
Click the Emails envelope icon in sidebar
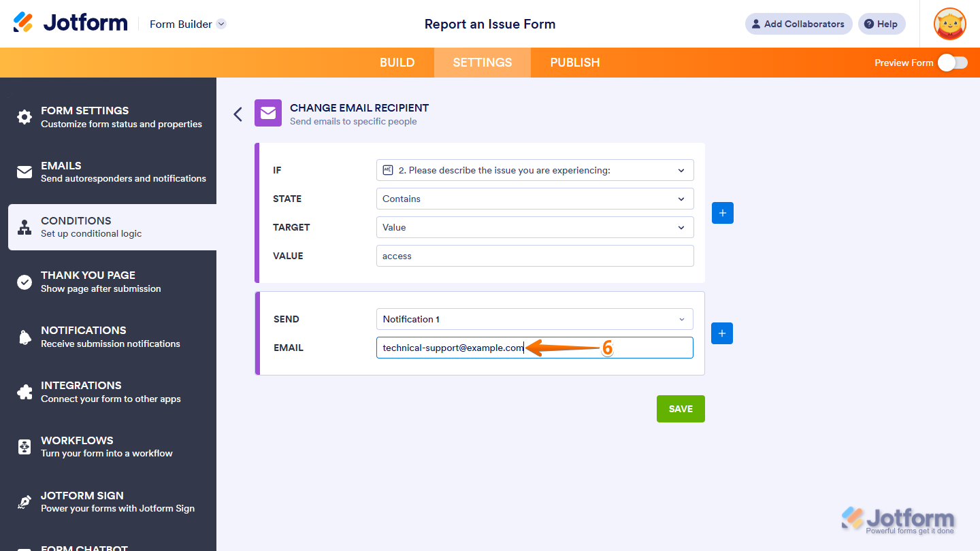(x=24, y=171)
